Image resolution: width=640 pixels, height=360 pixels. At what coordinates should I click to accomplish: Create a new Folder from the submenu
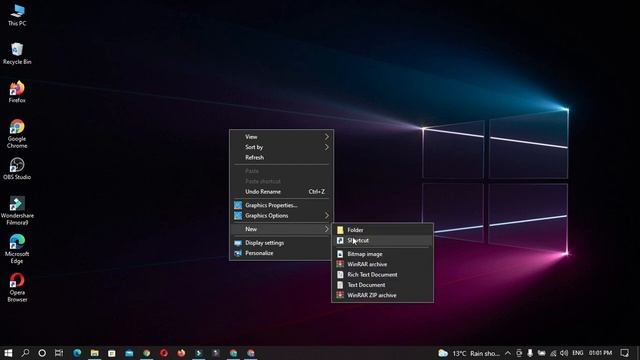[x=382, y=230]
